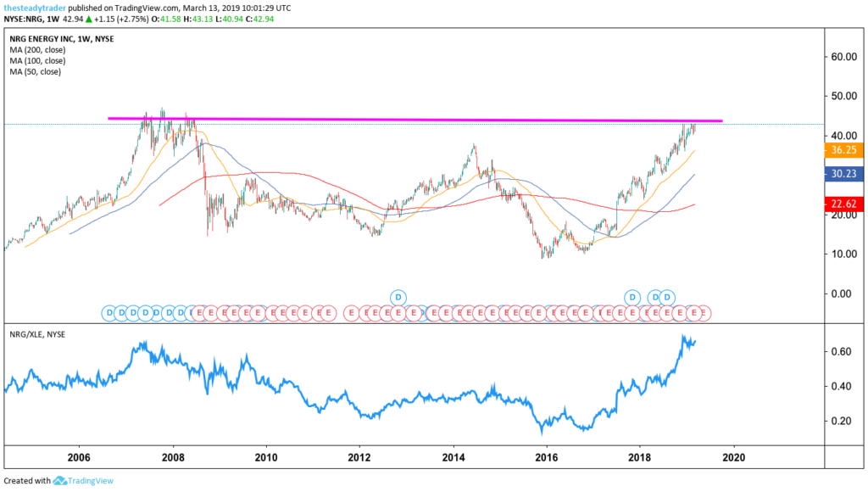Viewport: 868px width, 492px height.
Task: Click the raised D dividend icon near 2018
Action: coord(631,297)
